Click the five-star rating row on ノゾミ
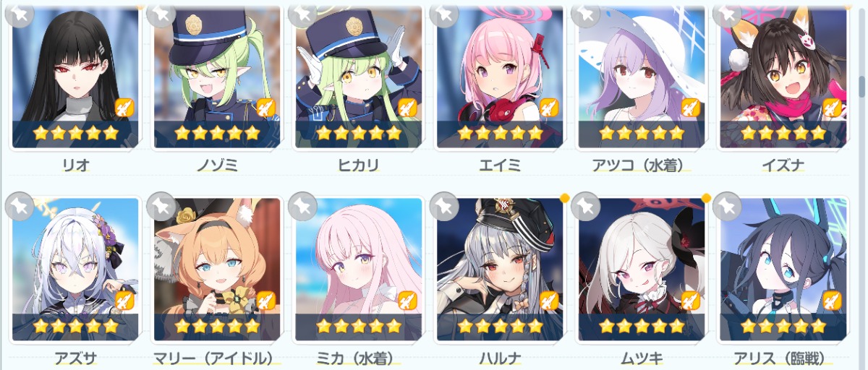Viewport: 868px width, 370px height. (217, 133)
